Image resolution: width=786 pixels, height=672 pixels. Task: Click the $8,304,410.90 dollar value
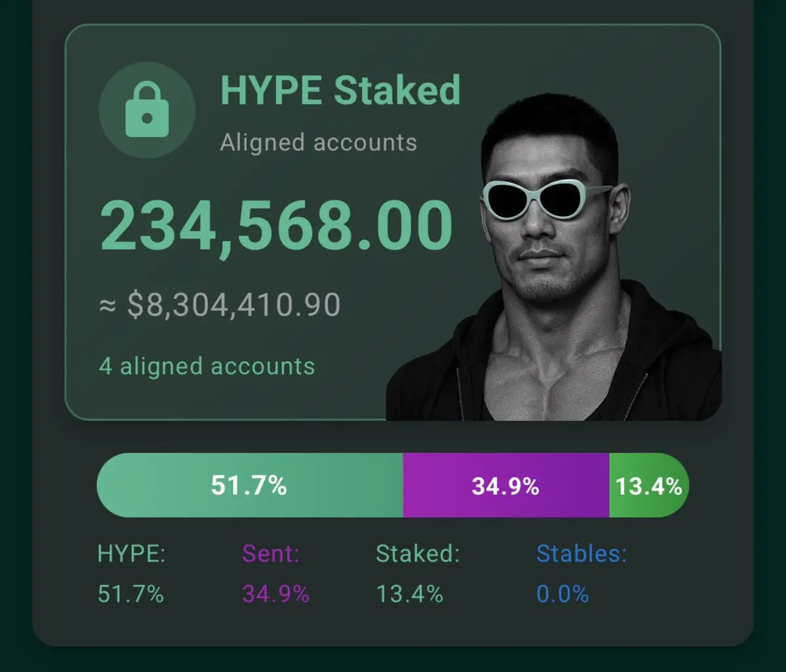[220, 305]
